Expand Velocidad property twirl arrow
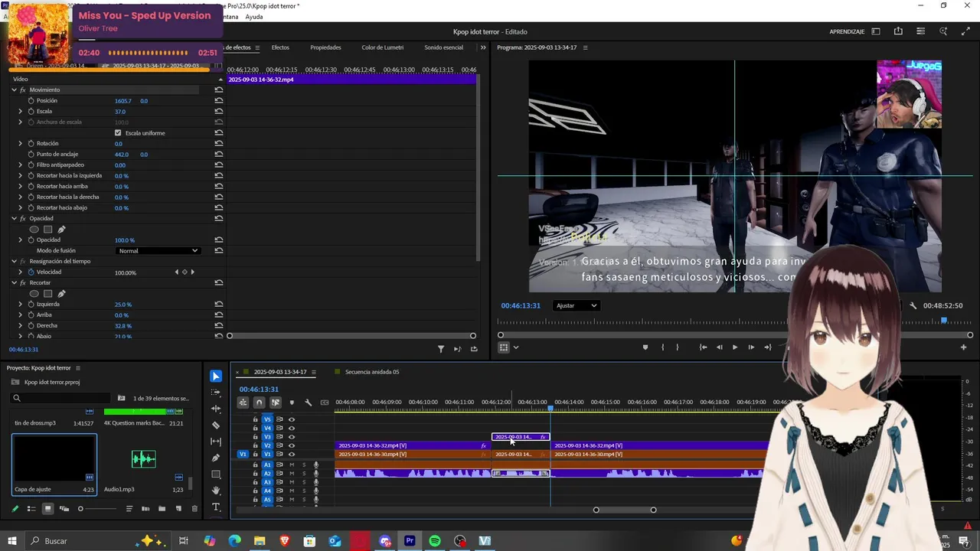This screenshot has height=551, width=980. [x=21, y=272]
